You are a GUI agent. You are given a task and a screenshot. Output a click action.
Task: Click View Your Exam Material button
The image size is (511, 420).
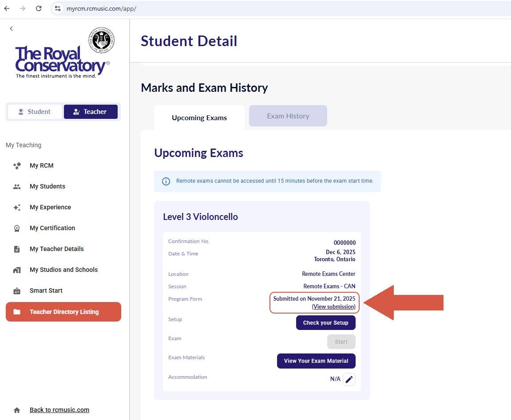click(x=316, y=361)
